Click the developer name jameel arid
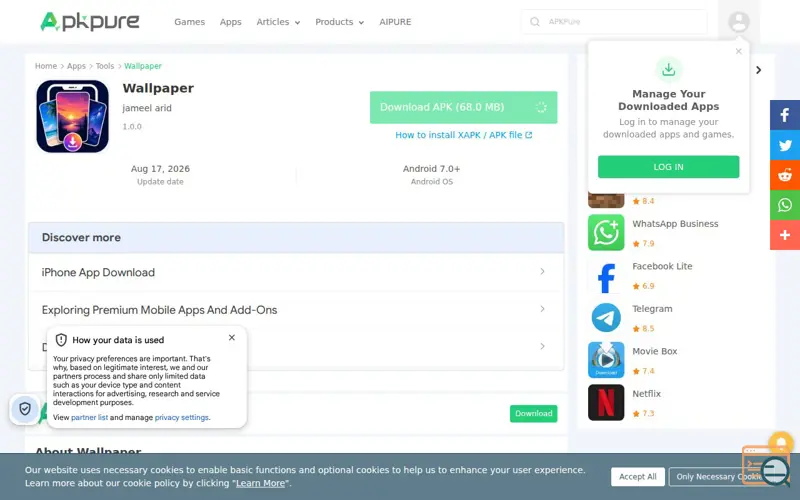Image resolution: width=800 pixels, height=500 pixels. click(147, 108)
